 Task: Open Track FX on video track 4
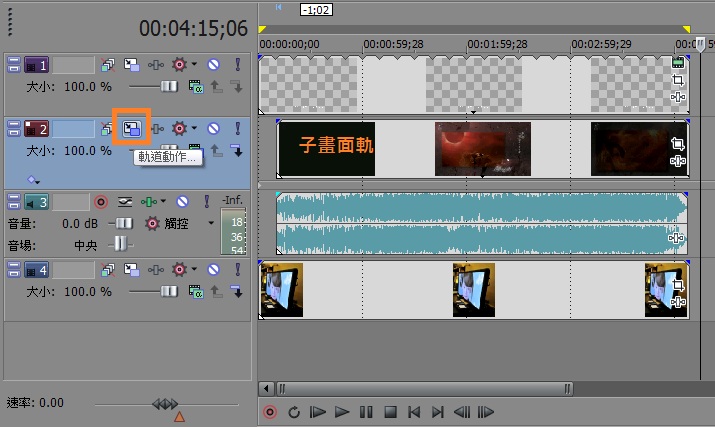(155, 270)
